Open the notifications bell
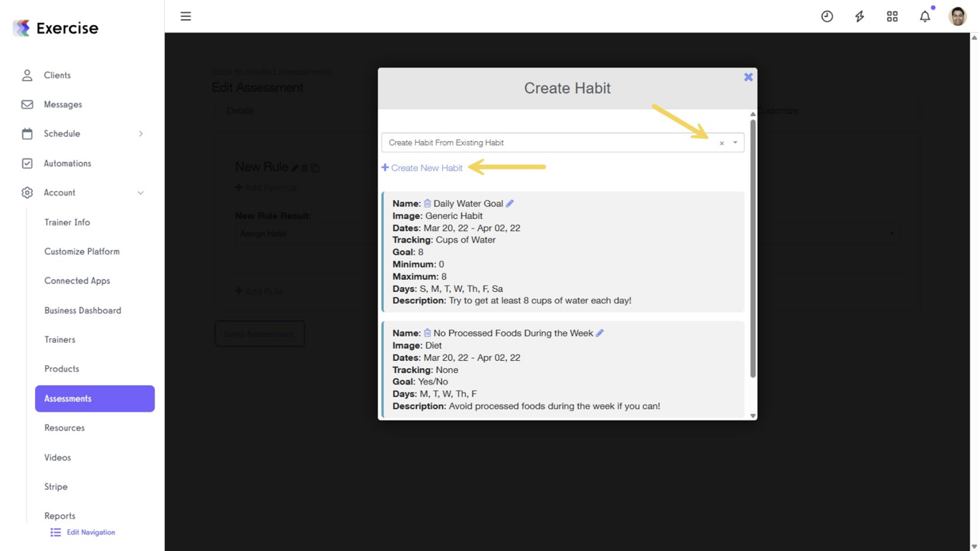Screen dimensions: 980x551 [x=925, y=16]
